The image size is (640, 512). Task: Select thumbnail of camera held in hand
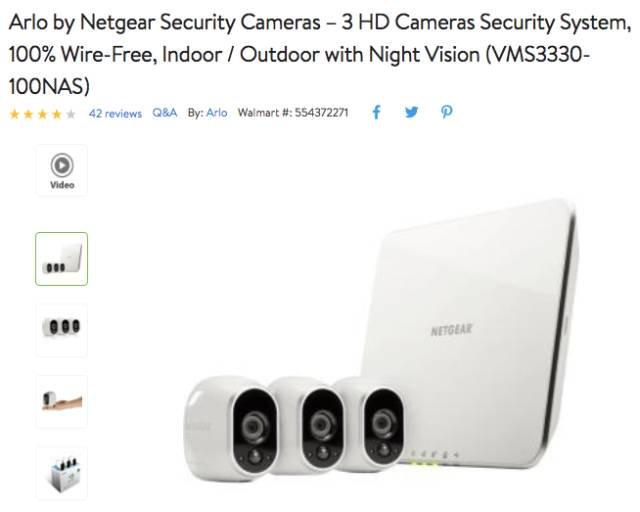point(62,401)
